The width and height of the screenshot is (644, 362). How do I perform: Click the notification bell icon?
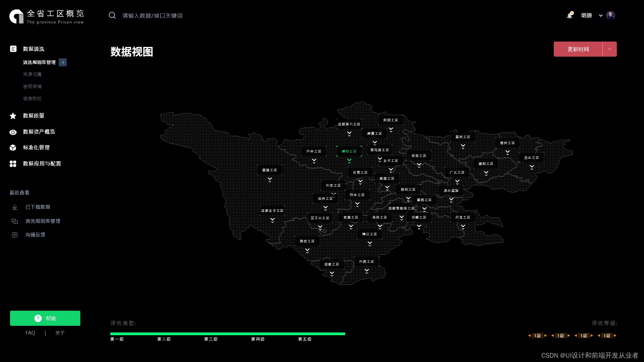coord(570,15)
